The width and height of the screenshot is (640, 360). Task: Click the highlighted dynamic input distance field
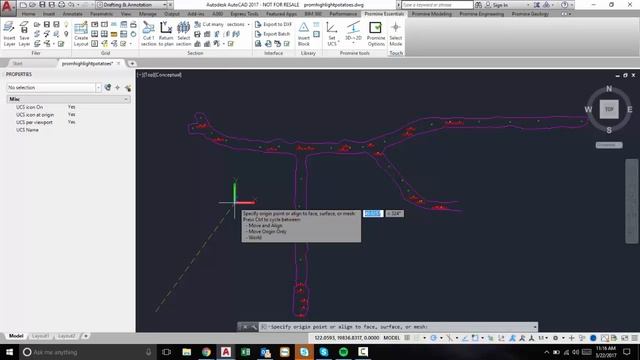pyautogui.click(x=373, y=213)
